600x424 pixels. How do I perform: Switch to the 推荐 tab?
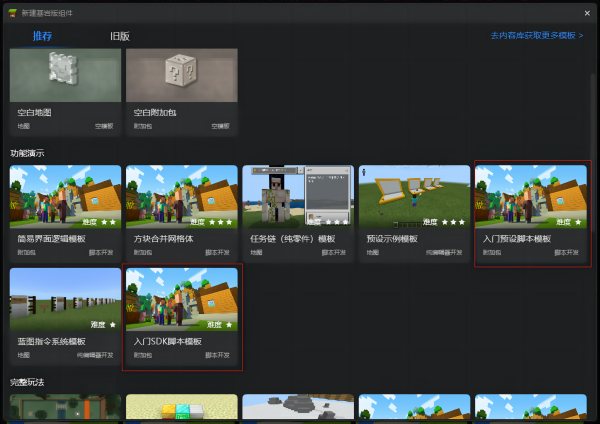[42, 36]
